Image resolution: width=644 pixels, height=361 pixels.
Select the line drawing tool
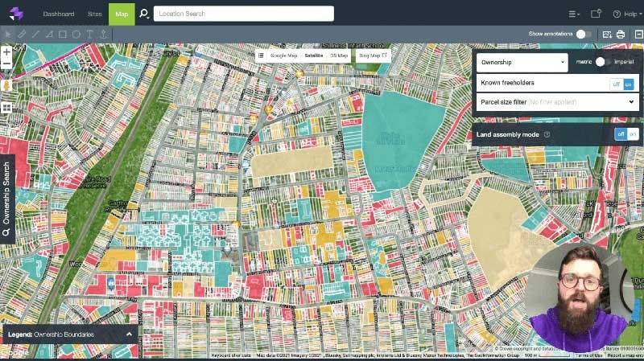click(x=35, y=35)
